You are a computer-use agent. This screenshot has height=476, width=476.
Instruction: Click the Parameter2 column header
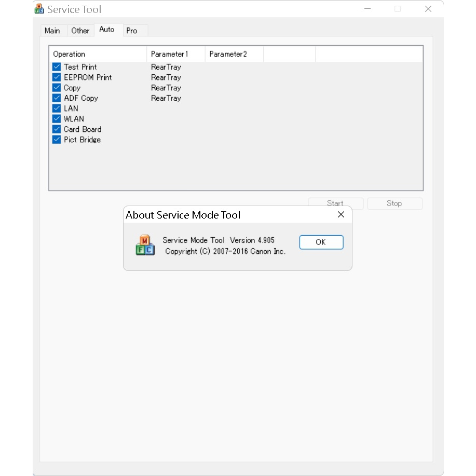pyautogui.click(x=234, y=54)
